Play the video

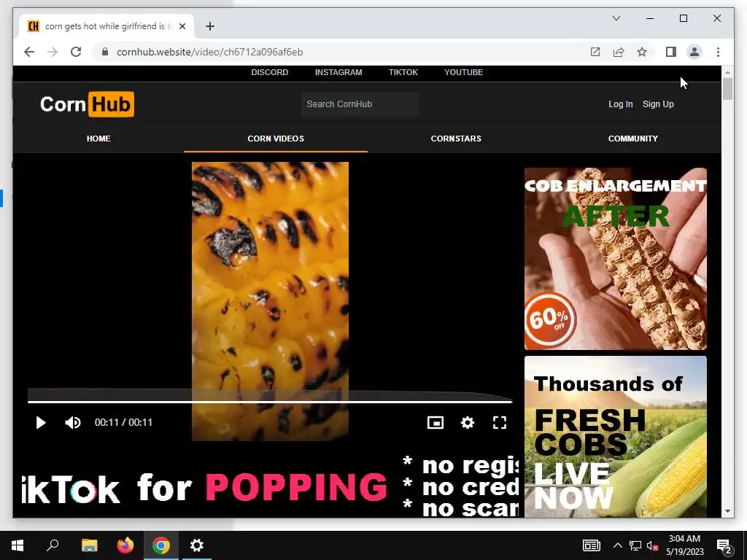click(x=41, y=422)
